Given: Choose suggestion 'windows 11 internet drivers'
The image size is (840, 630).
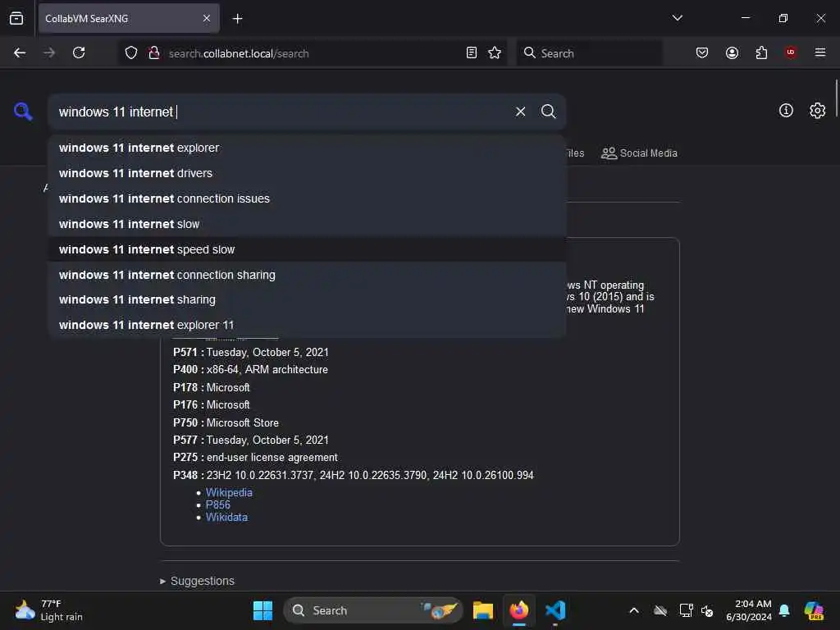Looking at the screenshot, I should (x=307, y=173).
